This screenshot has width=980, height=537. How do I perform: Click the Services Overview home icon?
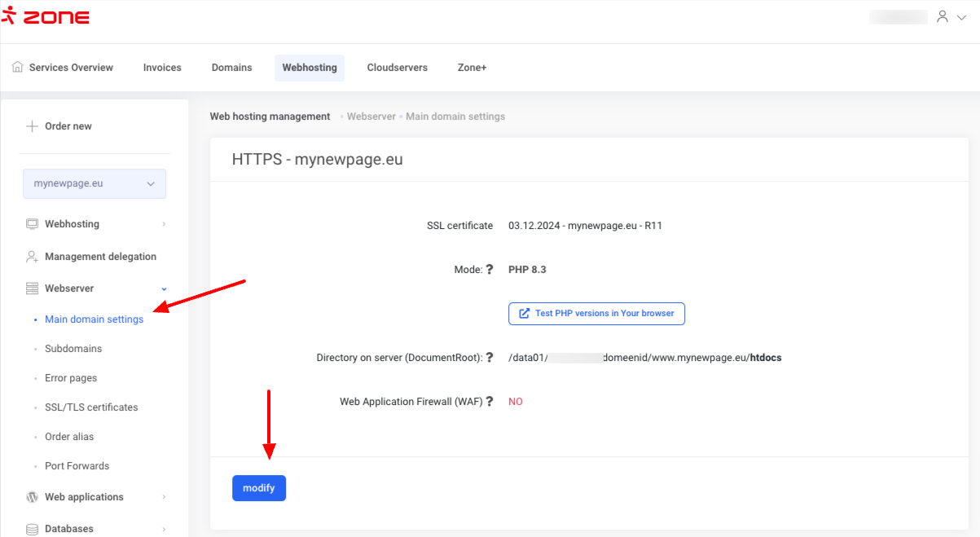[18, 68]
